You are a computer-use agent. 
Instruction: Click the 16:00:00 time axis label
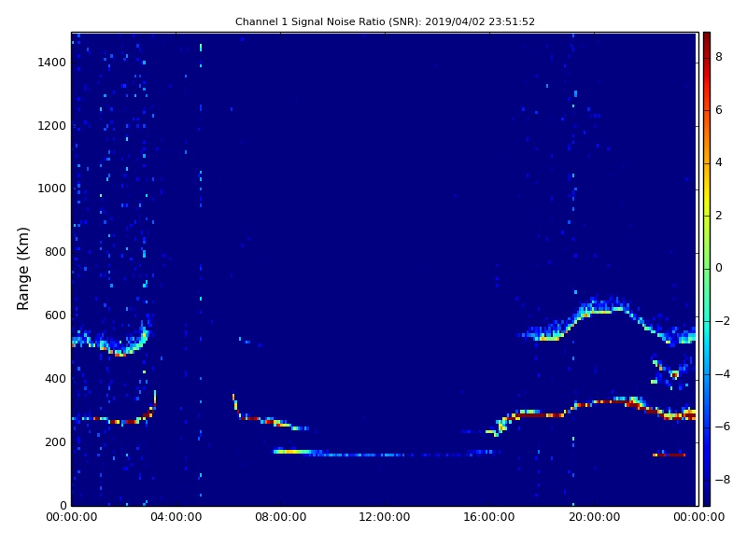489,517
